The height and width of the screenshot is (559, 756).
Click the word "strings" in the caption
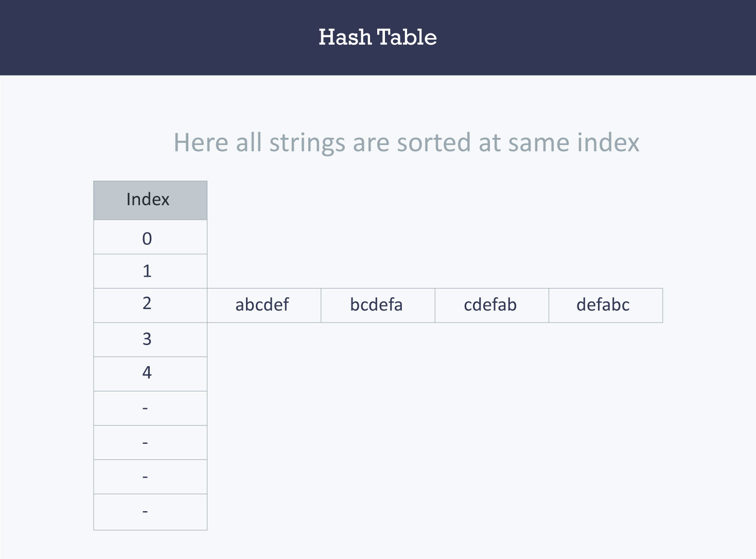click(307, 143)
